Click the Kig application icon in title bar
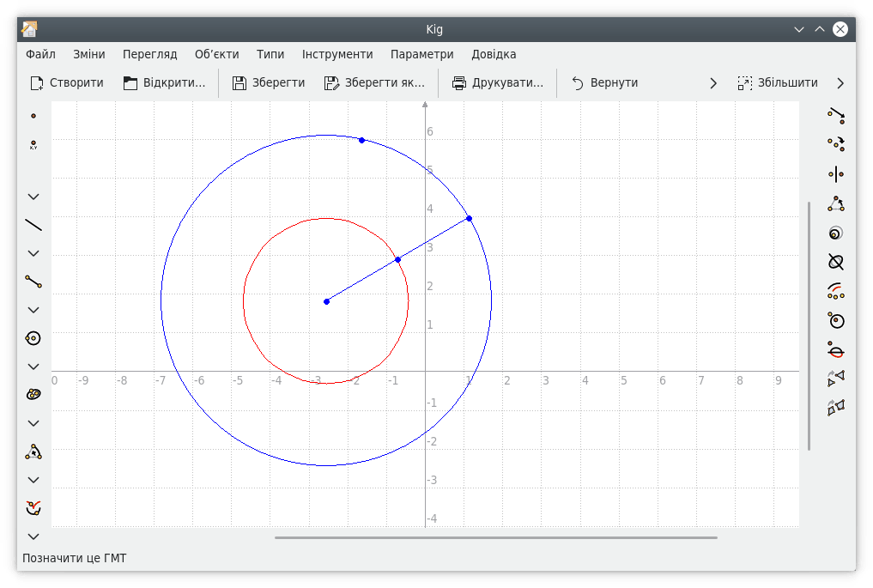 [x=29, y=29]
